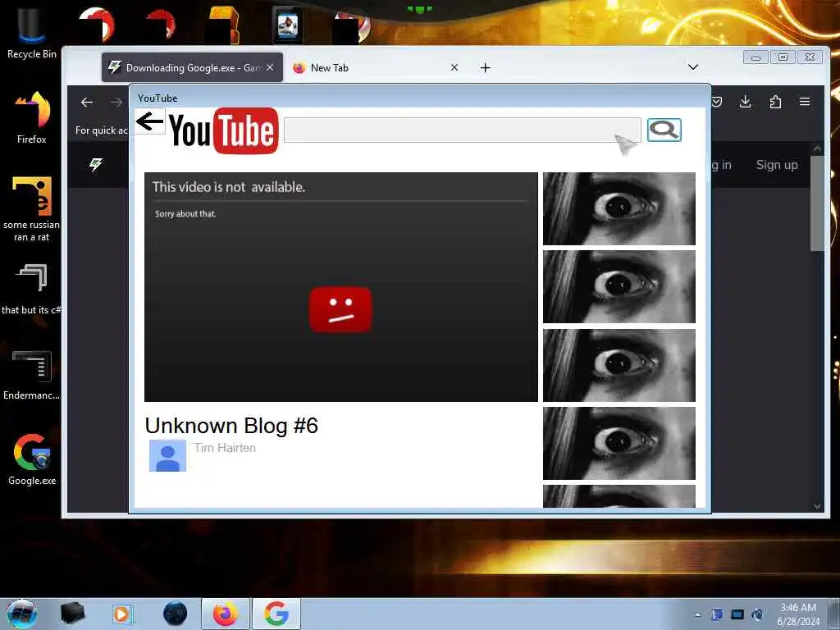Viewport: 840px width, 630px height.
Task: Open Recycle Bin desktop icon
Action: point(32,34)
